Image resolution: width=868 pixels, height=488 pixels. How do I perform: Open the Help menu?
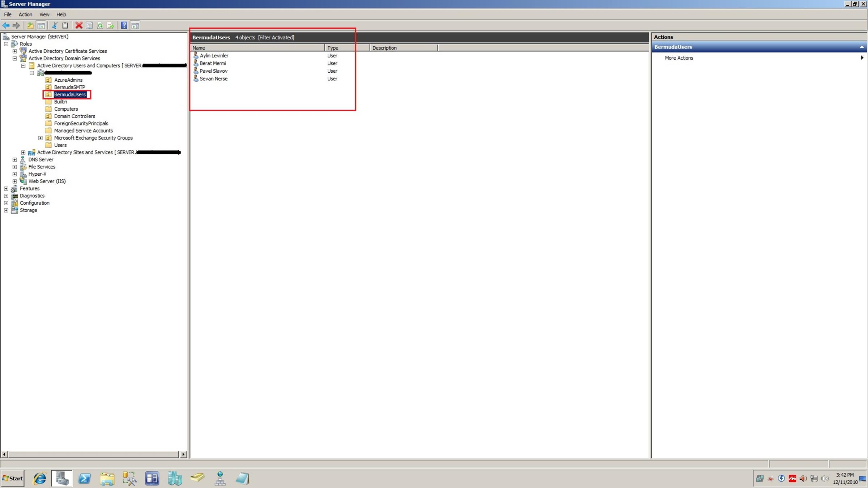[61, 14]
